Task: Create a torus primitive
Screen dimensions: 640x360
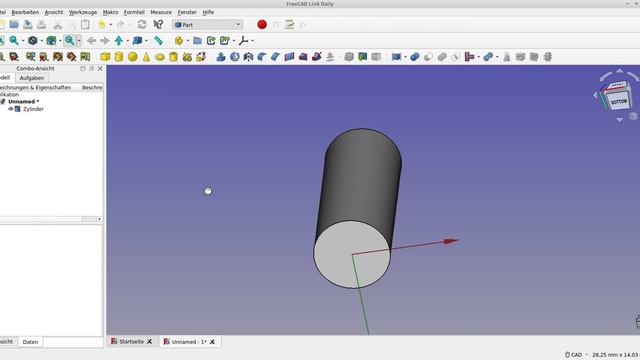Action: (x=160, y=57)
